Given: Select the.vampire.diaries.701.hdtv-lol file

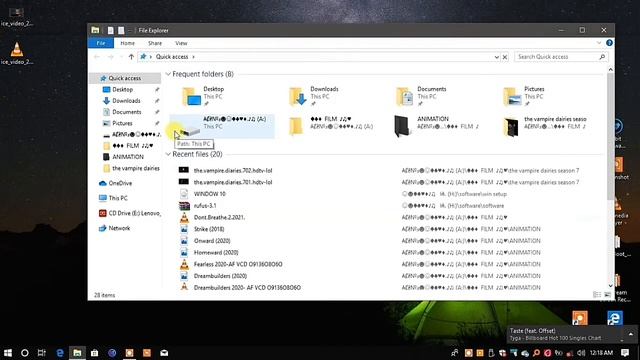Looking at the screenshot, I should [233, 182].
